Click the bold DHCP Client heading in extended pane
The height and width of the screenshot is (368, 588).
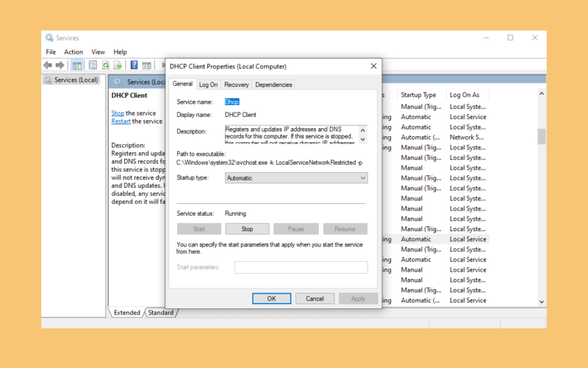coord(129,96)
